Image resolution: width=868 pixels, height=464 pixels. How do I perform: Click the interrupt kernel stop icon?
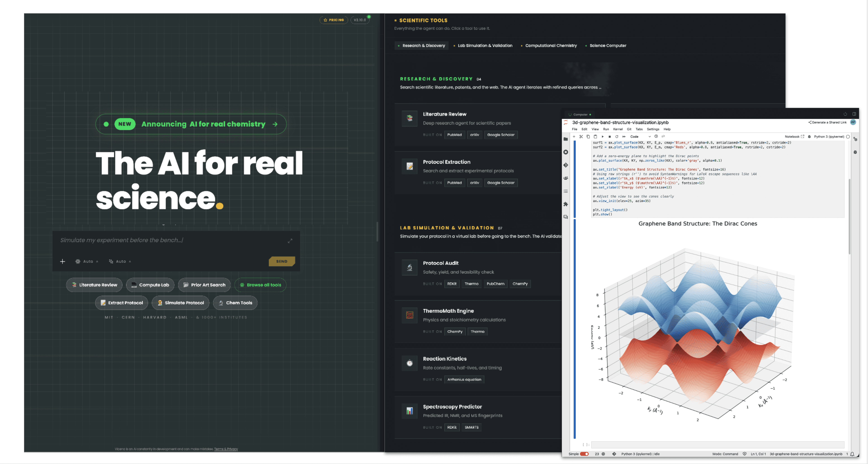pyautogui.click(x=610, y=137)
